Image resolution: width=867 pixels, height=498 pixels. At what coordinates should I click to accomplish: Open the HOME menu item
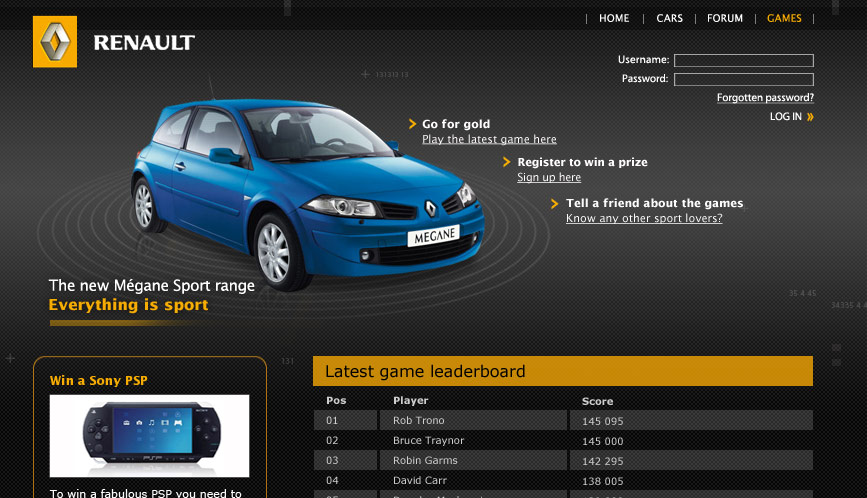click(x=614, y=18)
